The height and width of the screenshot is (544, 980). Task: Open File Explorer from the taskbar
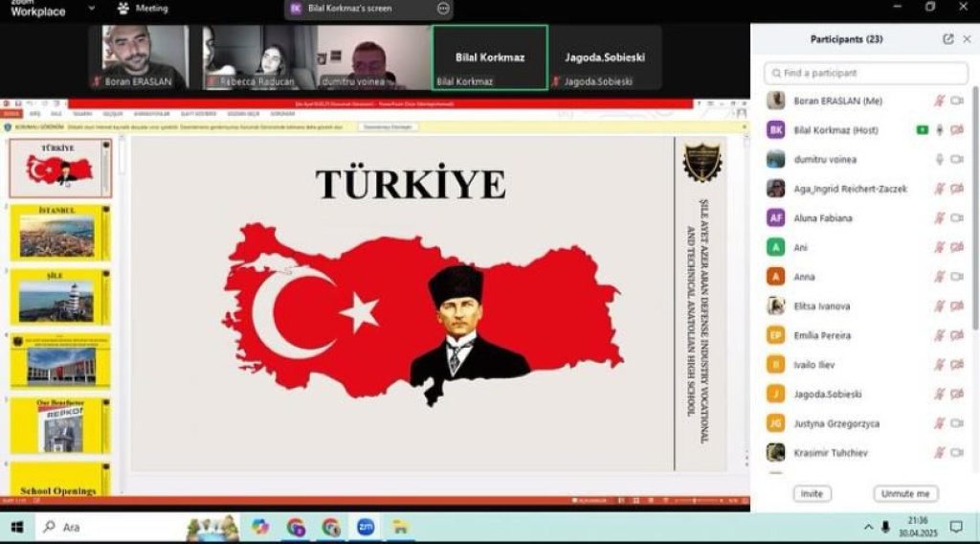click(x=400, y=527)
